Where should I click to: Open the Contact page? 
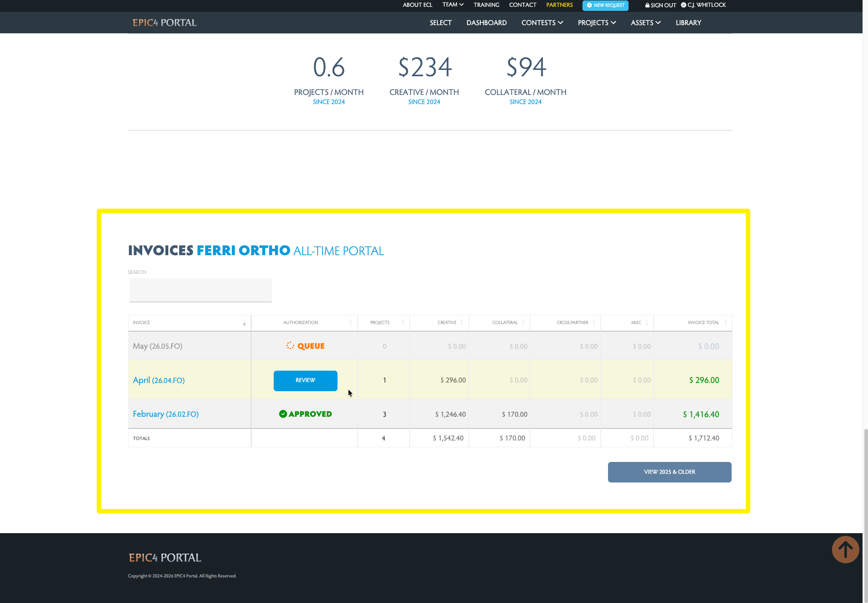click(523, 5)
